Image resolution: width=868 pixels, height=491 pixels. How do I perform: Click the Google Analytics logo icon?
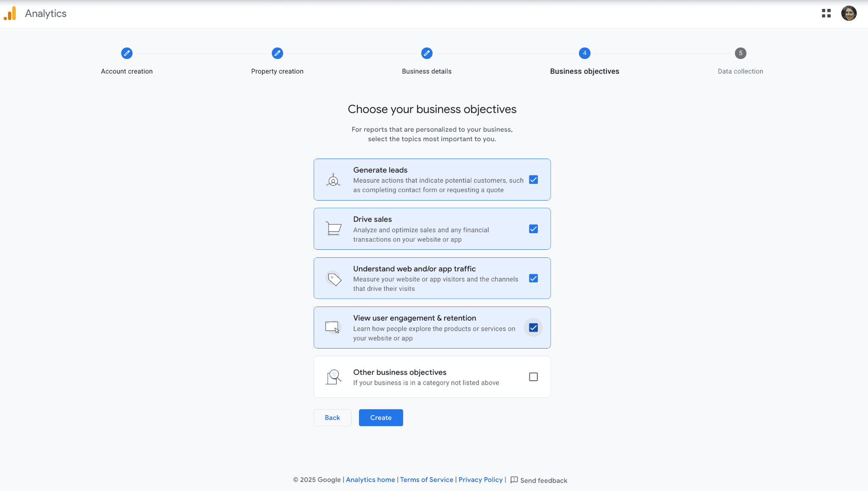pos(10,14)
